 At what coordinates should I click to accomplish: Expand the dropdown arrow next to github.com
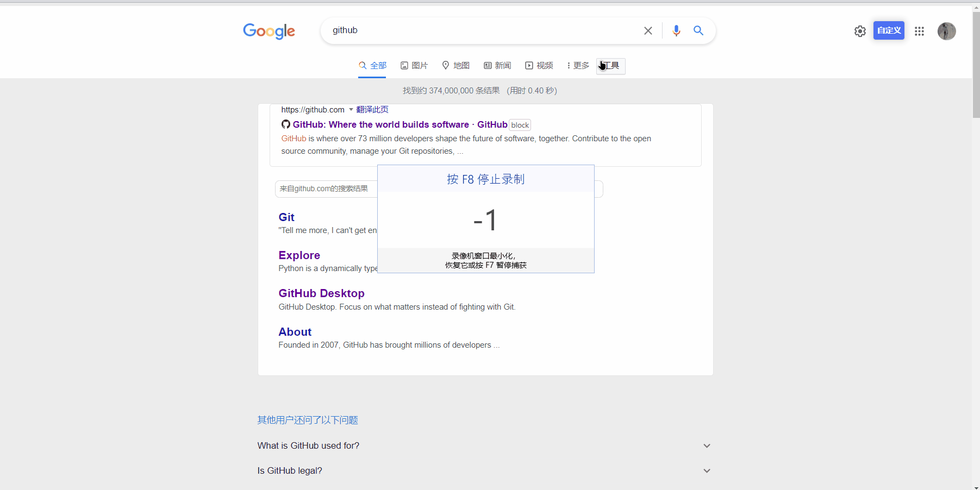point(350,109)
